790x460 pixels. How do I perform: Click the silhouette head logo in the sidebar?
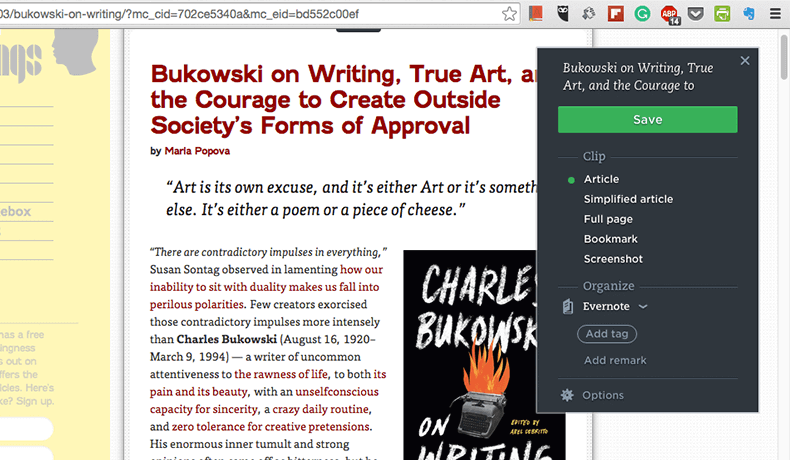coord(75,52)
